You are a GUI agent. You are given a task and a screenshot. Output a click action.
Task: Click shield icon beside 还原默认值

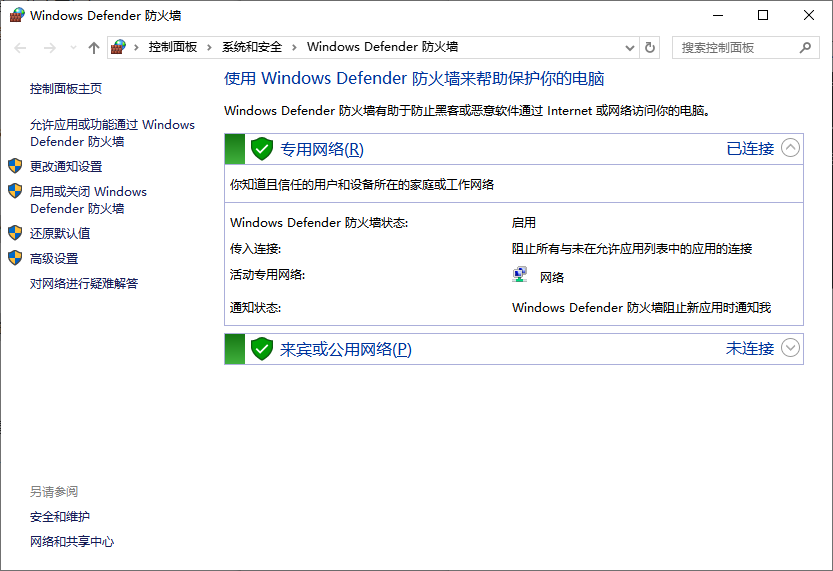coord(15,233)
